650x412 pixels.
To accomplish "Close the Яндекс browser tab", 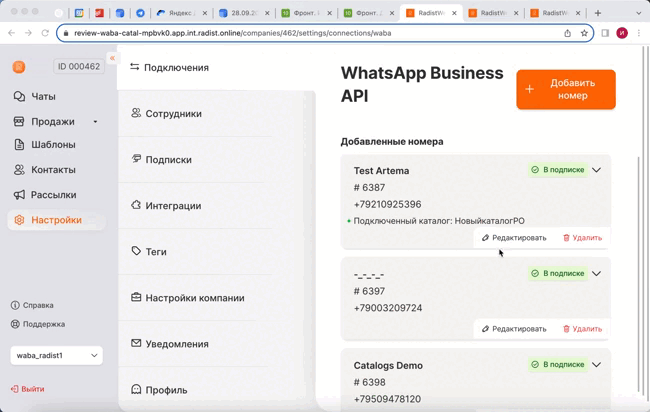I will point(205,13).
